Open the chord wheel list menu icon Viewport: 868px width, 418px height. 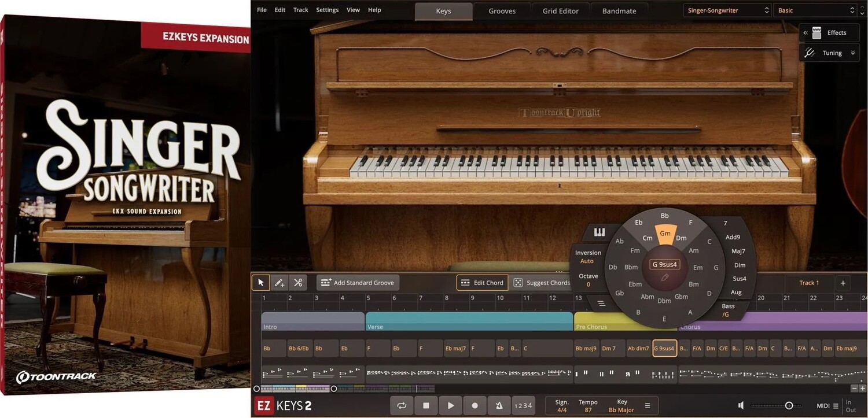601,303
